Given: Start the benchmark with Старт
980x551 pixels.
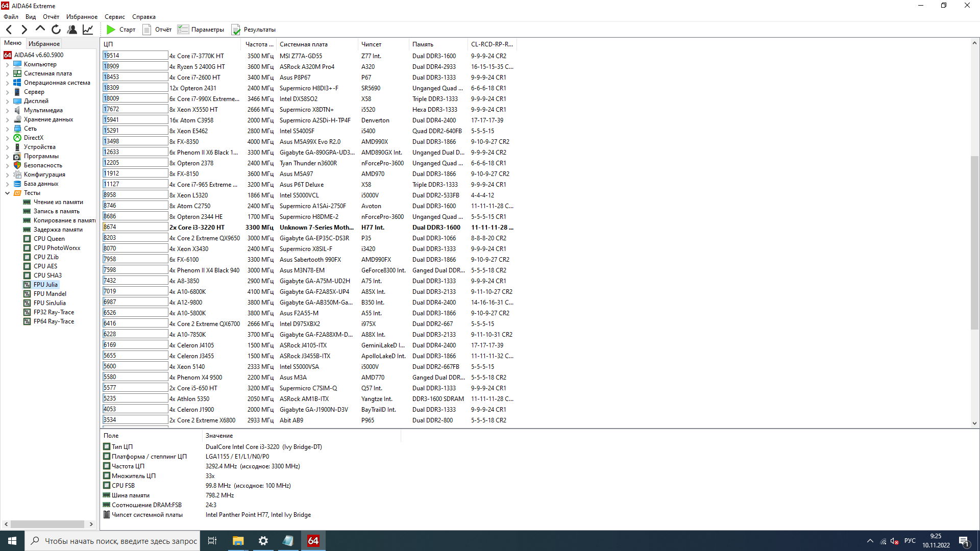Looking at the screenshot, I should pyautogui.click(x=121, y=30).
